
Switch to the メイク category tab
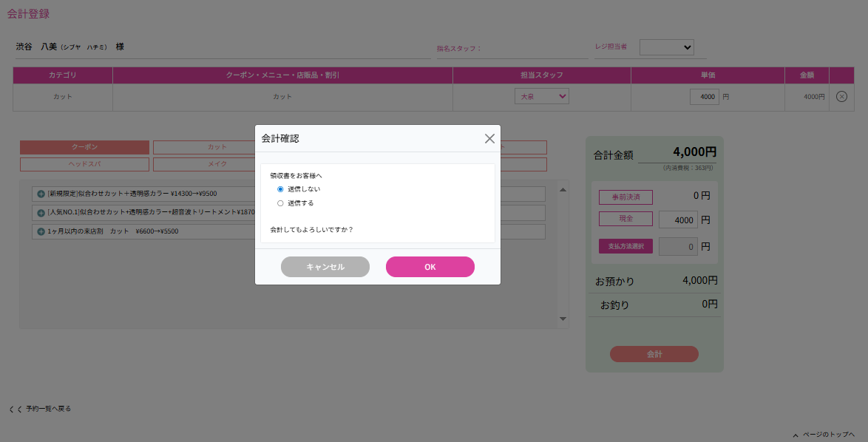click(x=217, y=164)
